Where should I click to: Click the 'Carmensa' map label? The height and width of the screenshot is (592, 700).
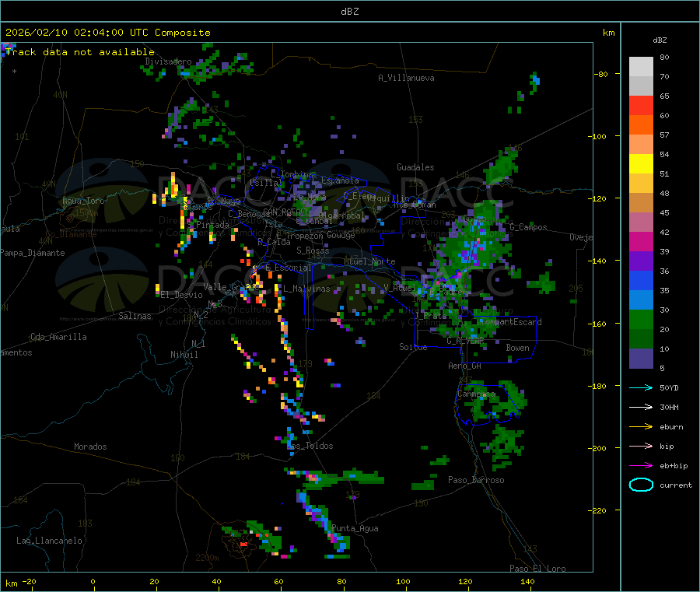click(476, 394)
